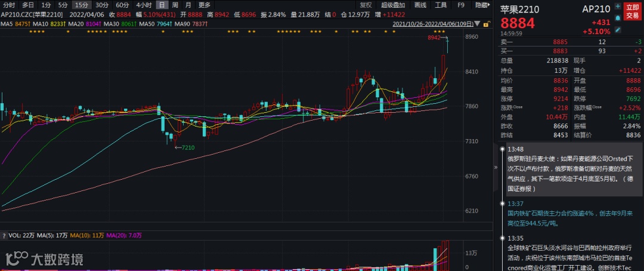Set a price alert with the bell icon
Viewport: 644px width, 271px height.
(618, 18)
